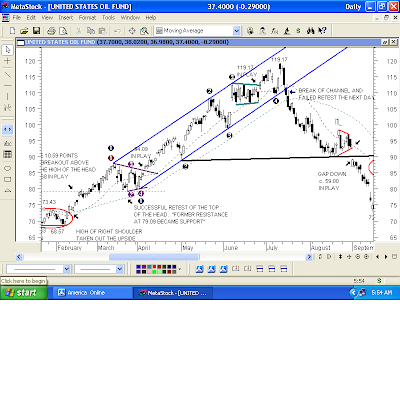
Task: Click the taskbar clock showing 5:54 AM
Action: [x=382, y=293]
